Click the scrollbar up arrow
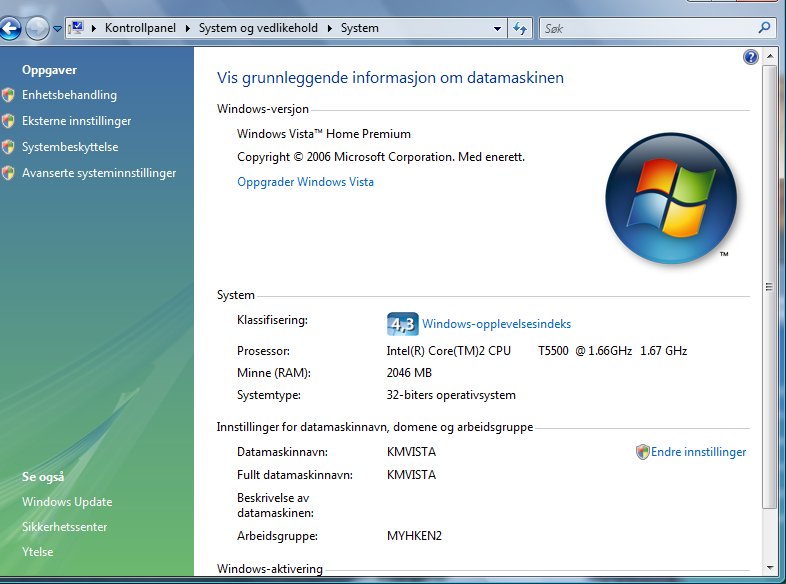This screenshot has width=786, height=584. pos(769,56)
